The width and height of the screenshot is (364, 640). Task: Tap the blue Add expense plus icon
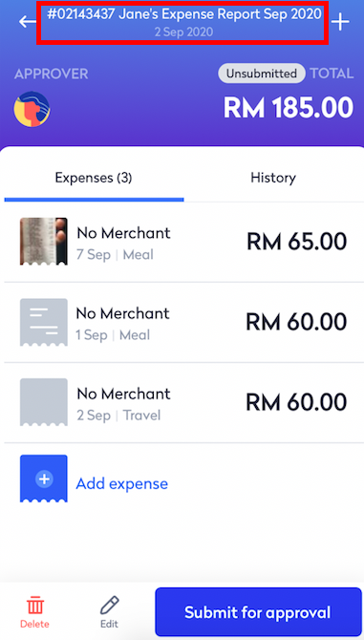(44, 479)
